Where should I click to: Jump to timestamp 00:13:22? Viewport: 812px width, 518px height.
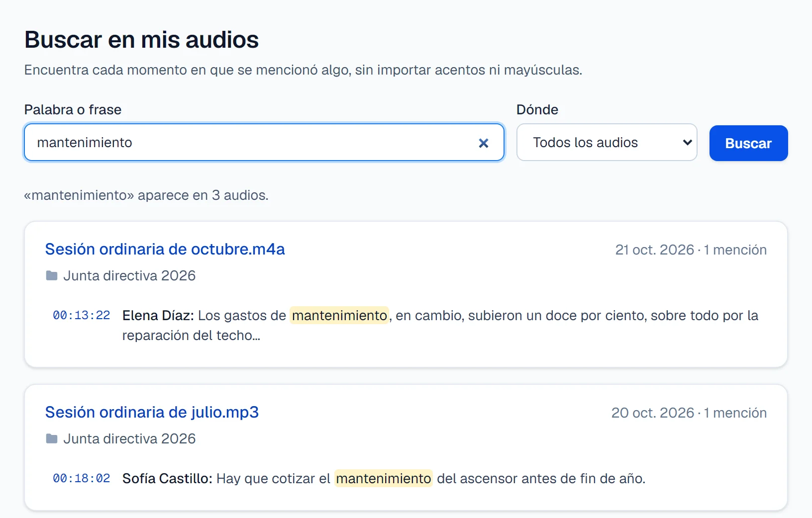81,315
